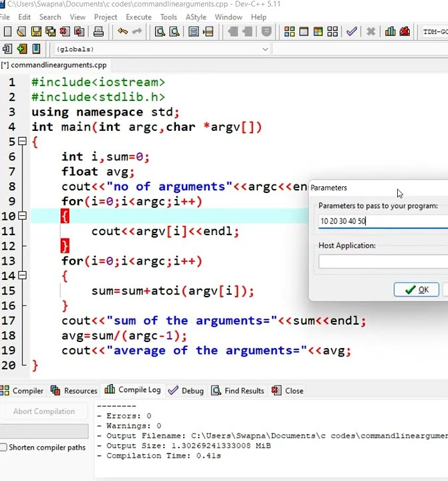Collapse code fold at line 10
Screen dimensions: 448x481
click(23, 216)
